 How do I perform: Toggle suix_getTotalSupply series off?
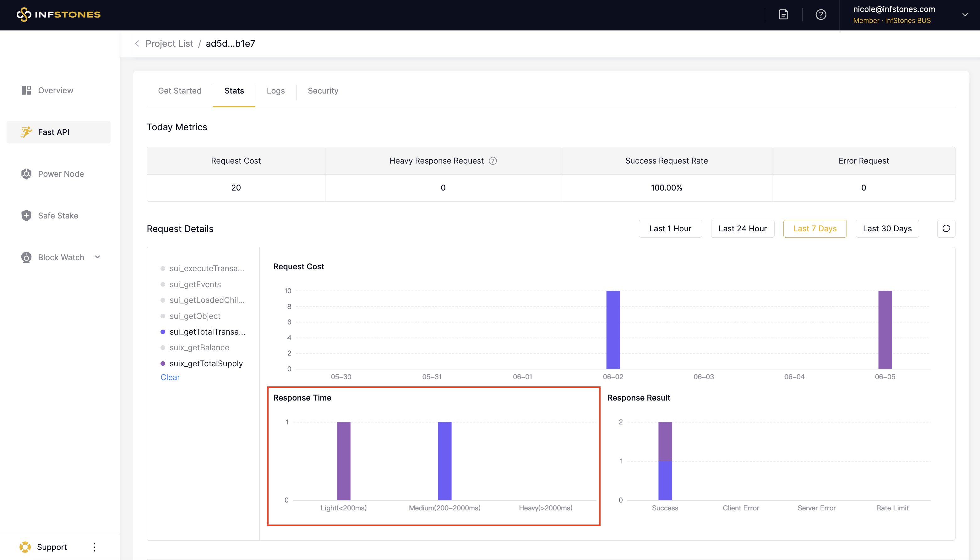click(x=206, y=363)
